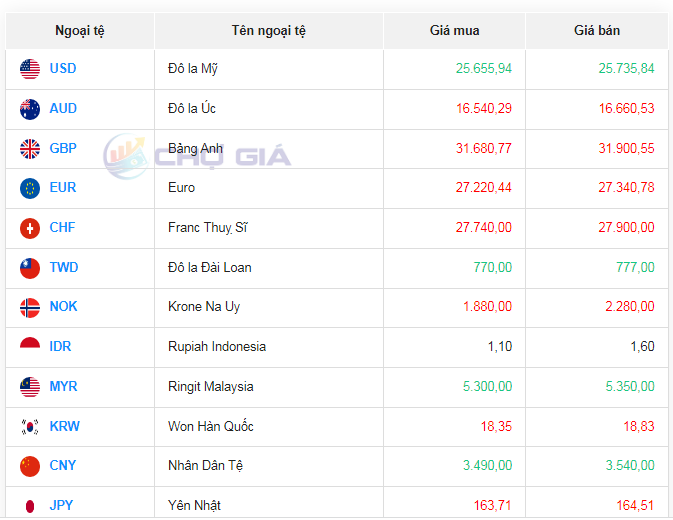Open the CHF currency link

coord(62,227)
